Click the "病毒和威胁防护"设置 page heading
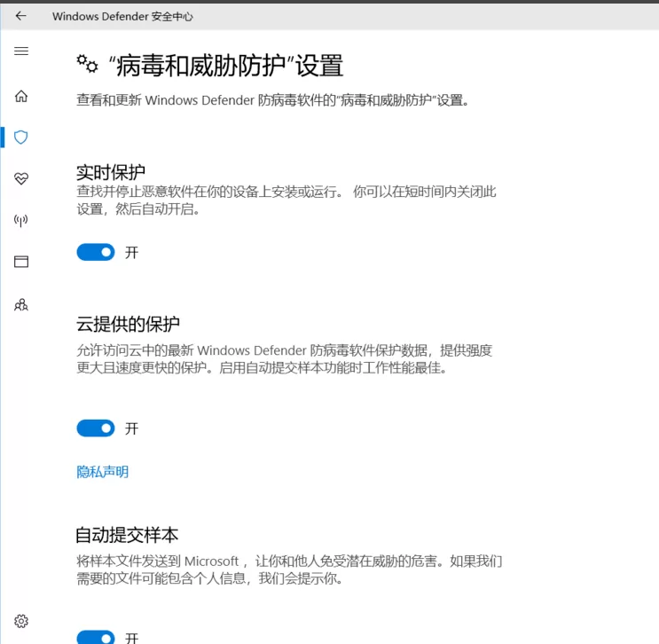This screenshot has height=644, width=659. pyautogui.click(x=225, y=66)
